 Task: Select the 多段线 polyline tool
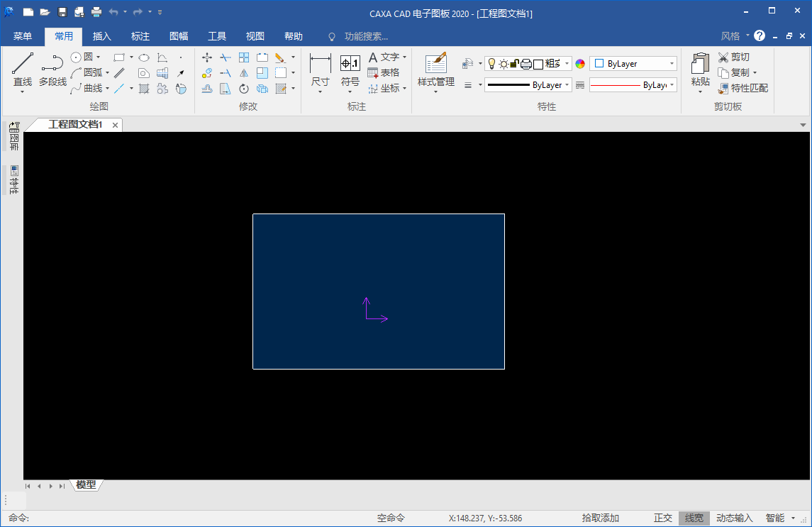point(52,70)
